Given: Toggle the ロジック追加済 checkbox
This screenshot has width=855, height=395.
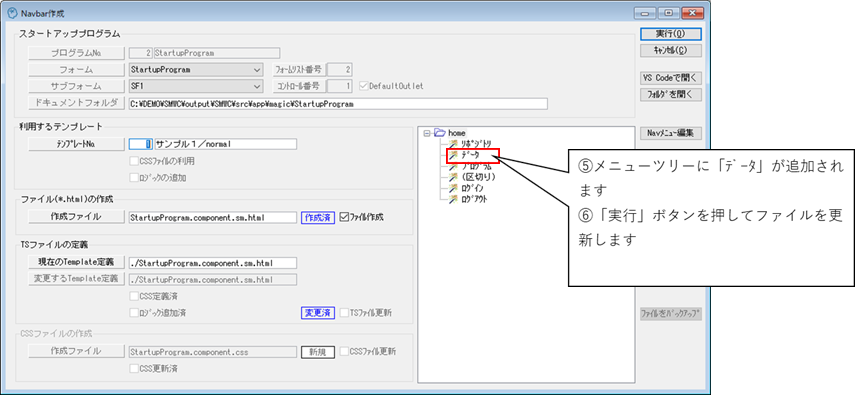Looking at the screenshot, I should pyautogui.click(x=134, y=313).
